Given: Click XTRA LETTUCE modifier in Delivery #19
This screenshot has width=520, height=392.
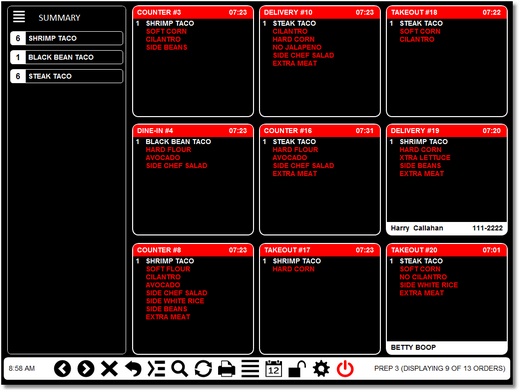Looking at the screenshot, I should 425,158.
